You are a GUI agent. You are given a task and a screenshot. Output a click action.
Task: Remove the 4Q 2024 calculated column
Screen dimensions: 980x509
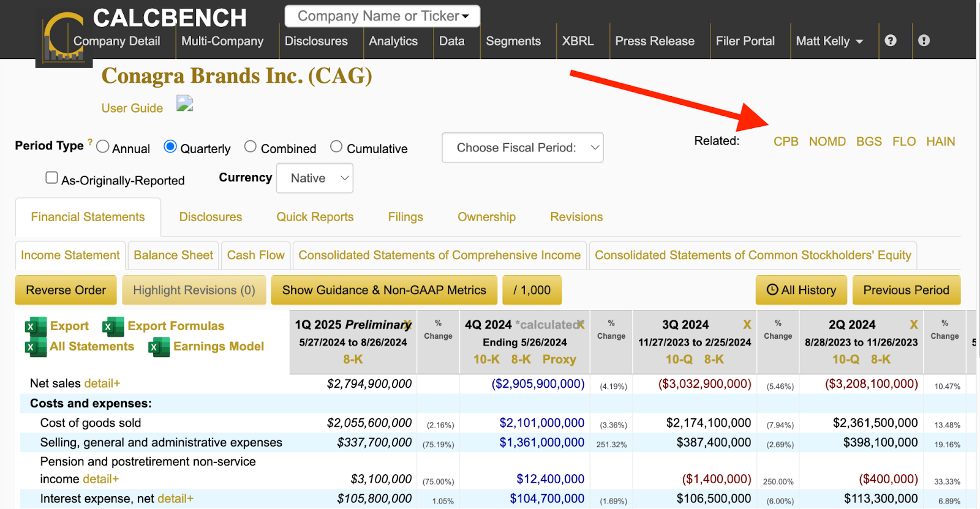click(x=581, y=324)
